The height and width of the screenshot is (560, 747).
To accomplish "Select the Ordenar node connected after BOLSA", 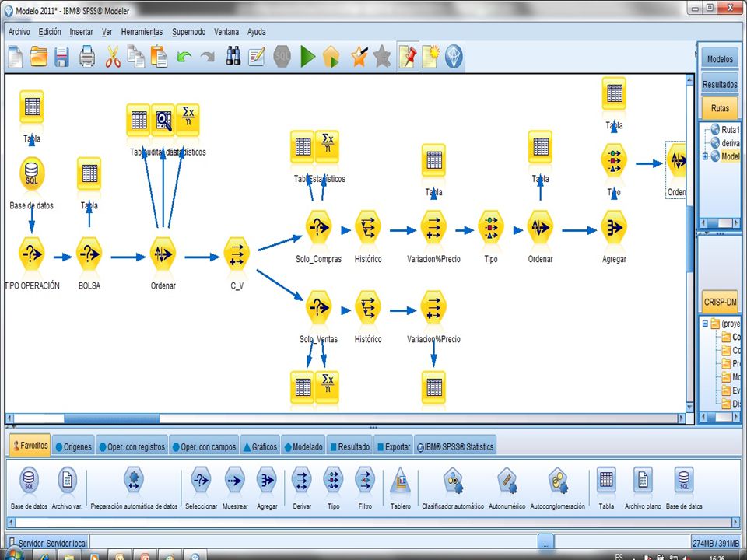I will (x=163, y=254).
